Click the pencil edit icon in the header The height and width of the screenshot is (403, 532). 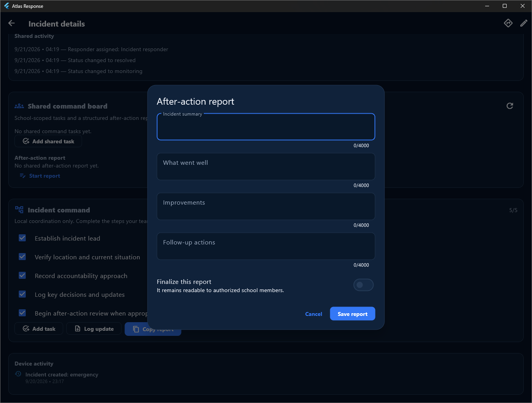[x=524, y=23]
